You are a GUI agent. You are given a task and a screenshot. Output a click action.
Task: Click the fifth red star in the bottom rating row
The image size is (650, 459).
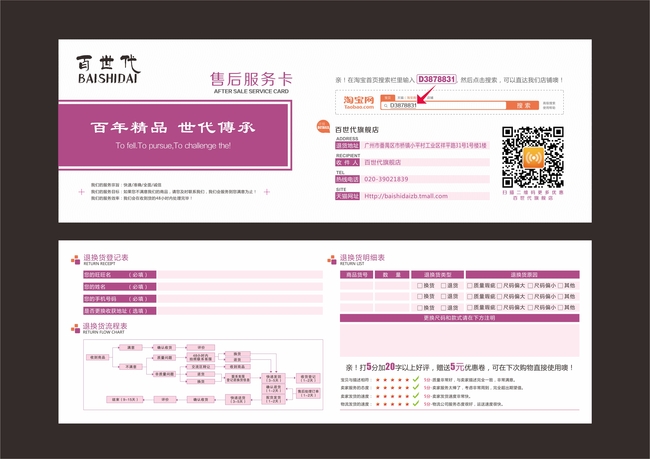pos(407,404)
